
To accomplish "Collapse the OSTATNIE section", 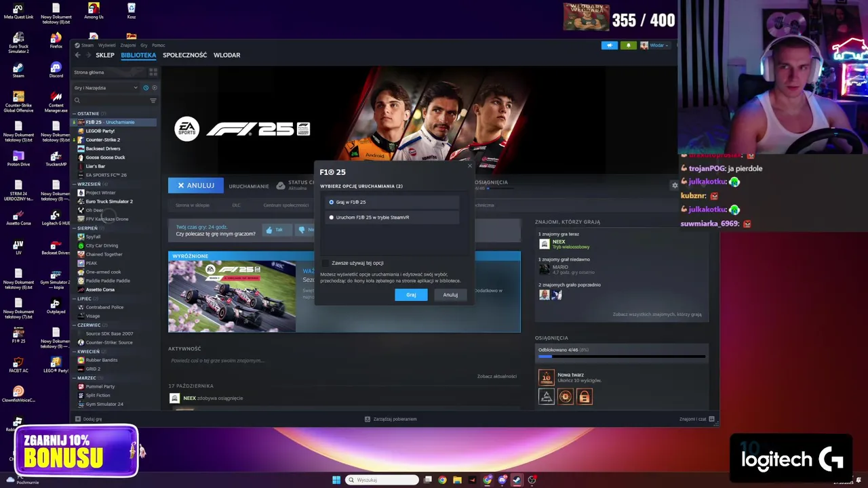I will coord(87,114).
